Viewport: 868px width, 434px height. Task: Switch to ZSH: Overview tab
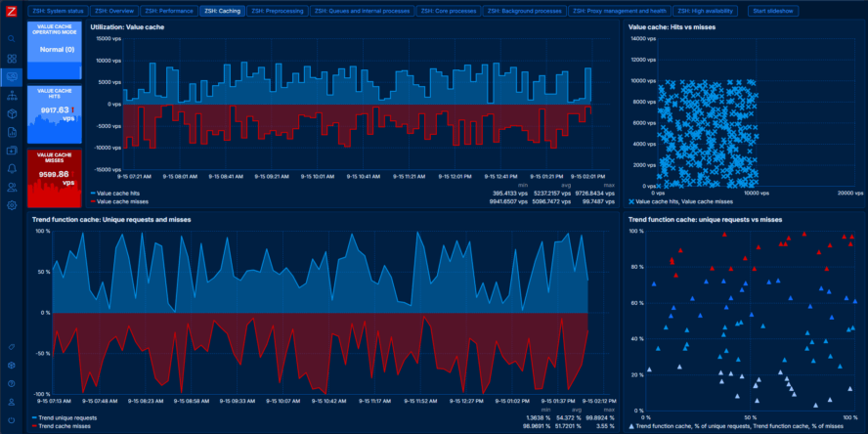click(114, 11)
